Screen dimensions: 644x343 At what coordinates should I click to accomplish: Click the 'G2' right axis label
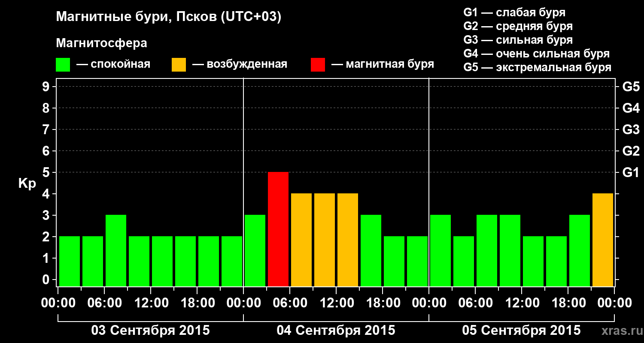coord(631,151)
